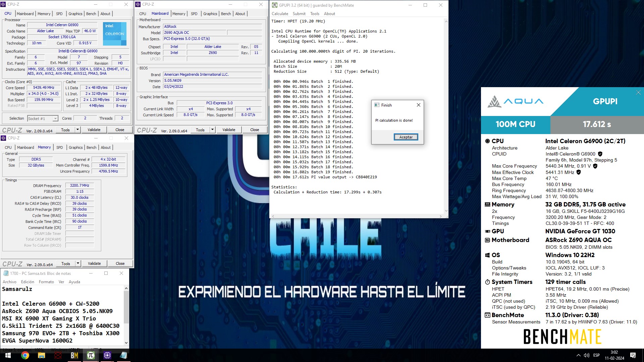Click the 17.612 s result in BenchMate
Viewport: 644px width, 362px height.
[x=597, y=124]
